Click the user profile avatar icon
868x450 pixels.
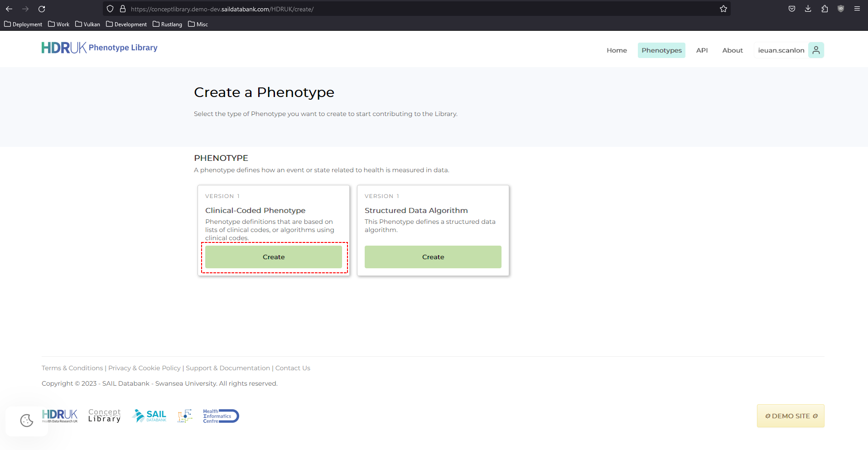pyautogui.click(x=816, y=50)
